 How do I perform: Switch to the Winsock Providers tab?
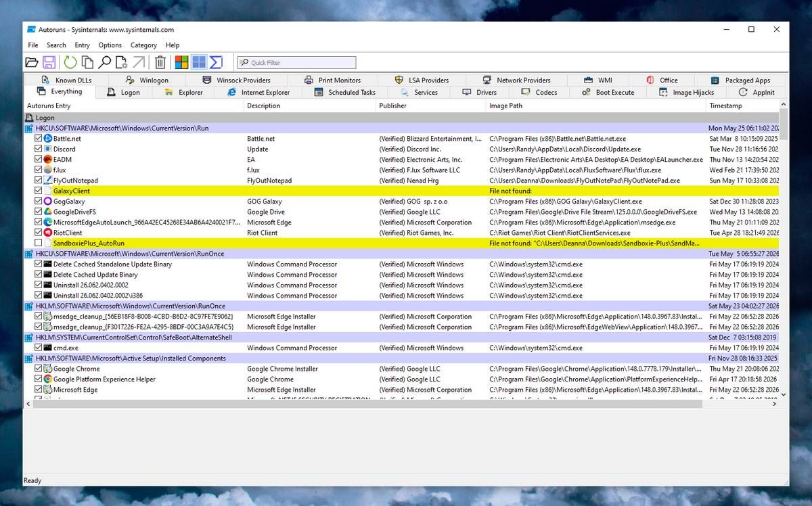(236, 80)
